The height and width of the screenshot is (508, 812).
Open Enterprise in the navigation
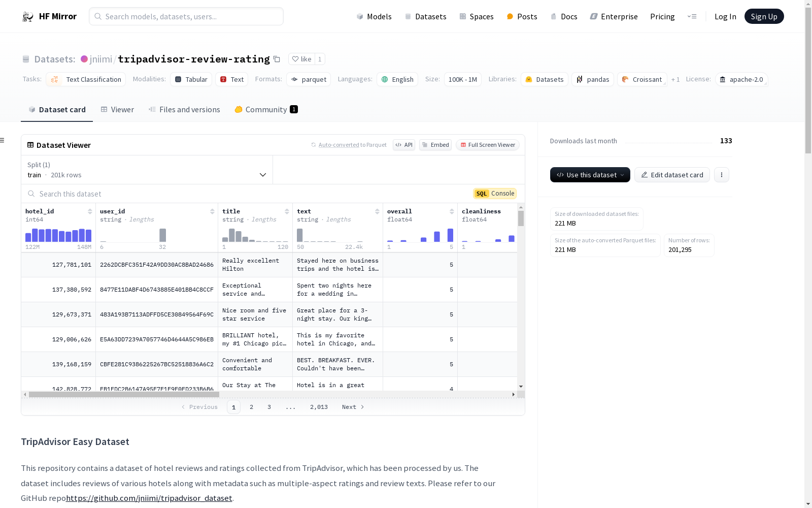pyautogui.click(x=614, y=17)
